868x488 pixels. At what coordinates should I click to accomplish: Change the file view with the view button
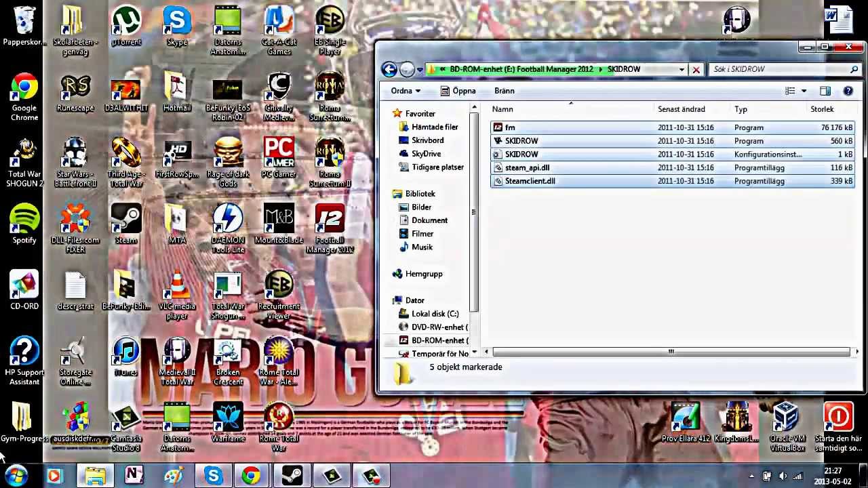(790, 91)
